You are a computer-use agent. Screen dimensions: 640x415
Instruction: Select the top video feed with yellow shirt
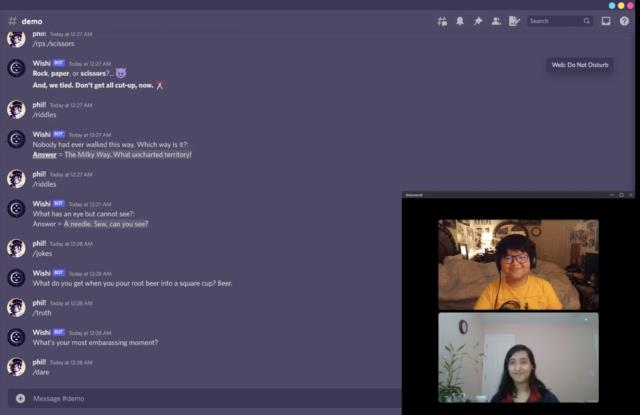pyautogui.click(x=518, y=264)
